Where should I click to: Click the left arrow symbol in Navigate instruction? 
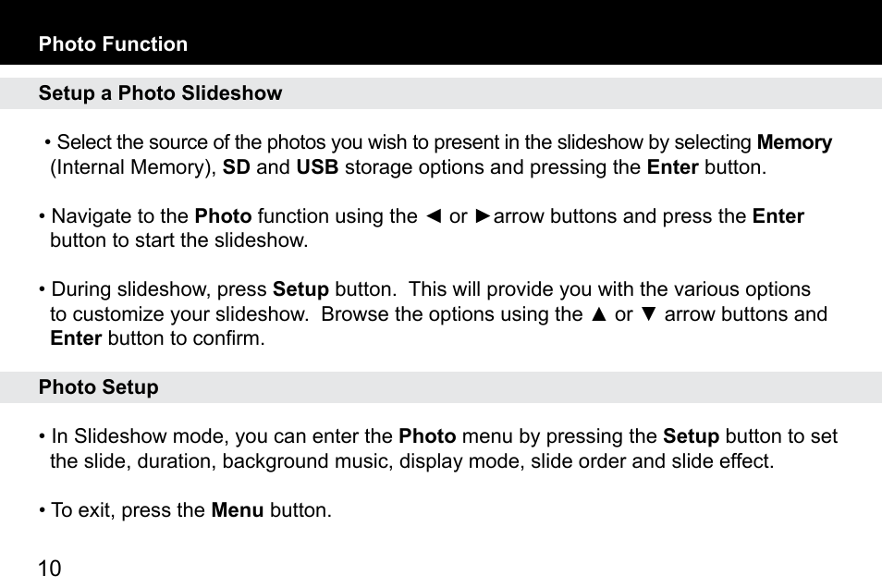(x=433, y=216)
